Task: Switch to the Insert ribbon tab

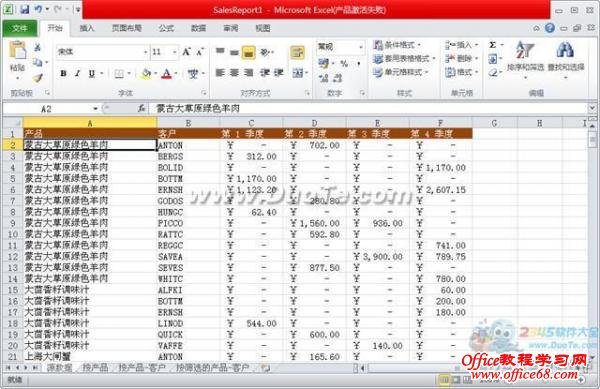Action: click(x=86, y=28)
